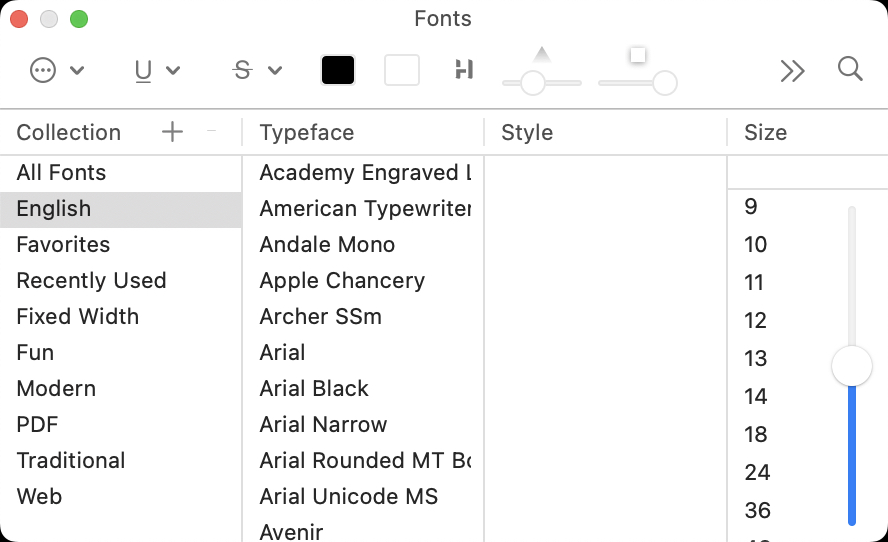
Task: Choose the Apple Chancery typeface
Action: (x=342, y=281)
